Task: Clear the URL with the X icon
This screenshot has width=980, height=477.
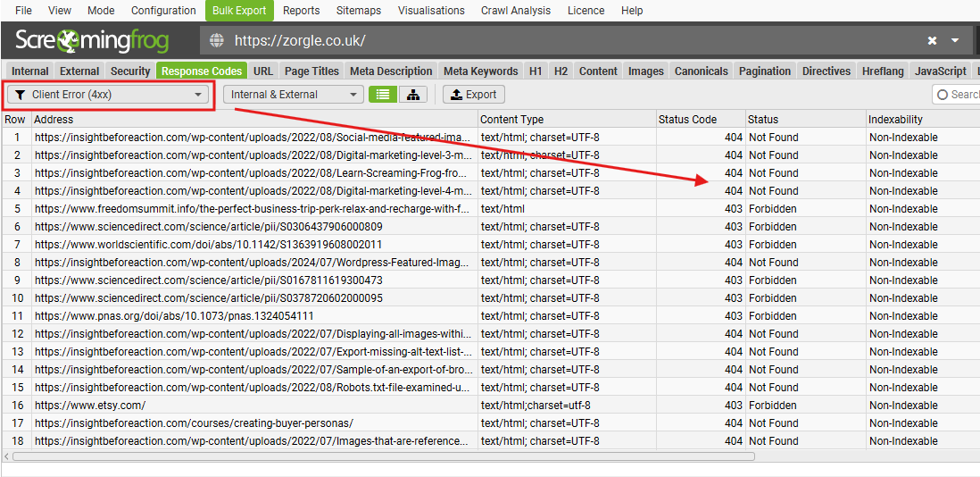Action: coord(932,40)
